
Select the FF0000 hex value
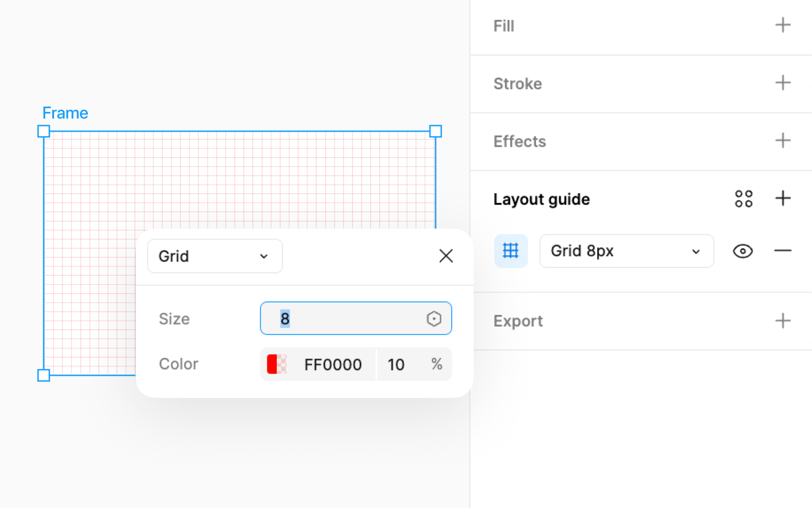pyautogui.click(x=333, y=364)
